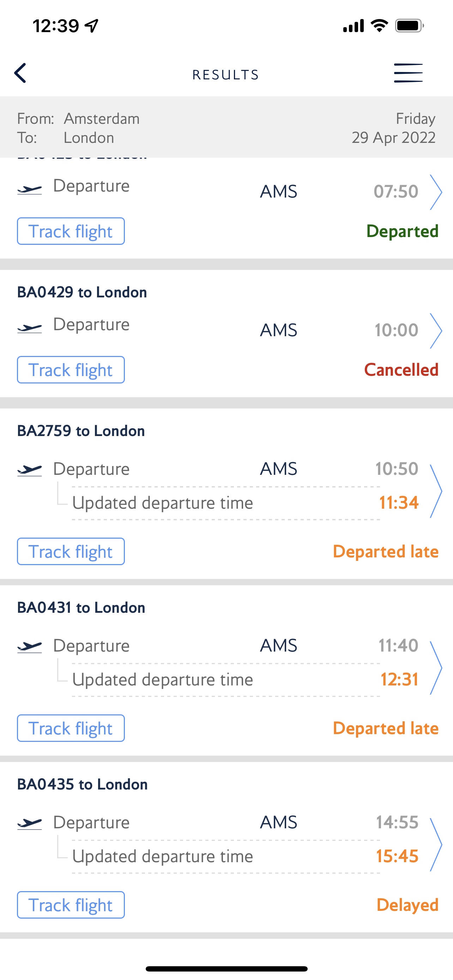Tap the plane icon beside BA2759 departure
453x980 pixels.
[30, 470]
